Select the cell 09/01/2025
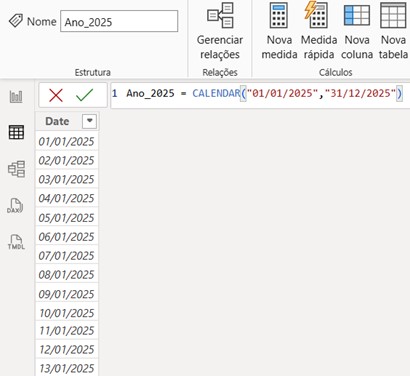This screenshot has height=376, width=410. coord(67,294)
